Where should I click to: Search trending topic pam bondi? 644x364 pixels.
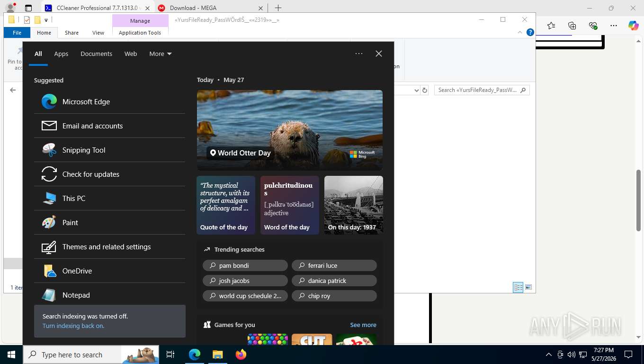pos(245,265)
